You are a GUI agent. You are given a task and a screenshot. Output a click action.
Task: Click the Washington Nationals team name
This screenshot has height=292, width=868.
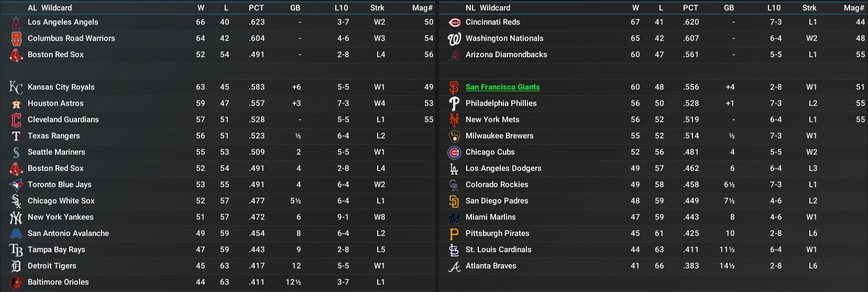[504, 38]
